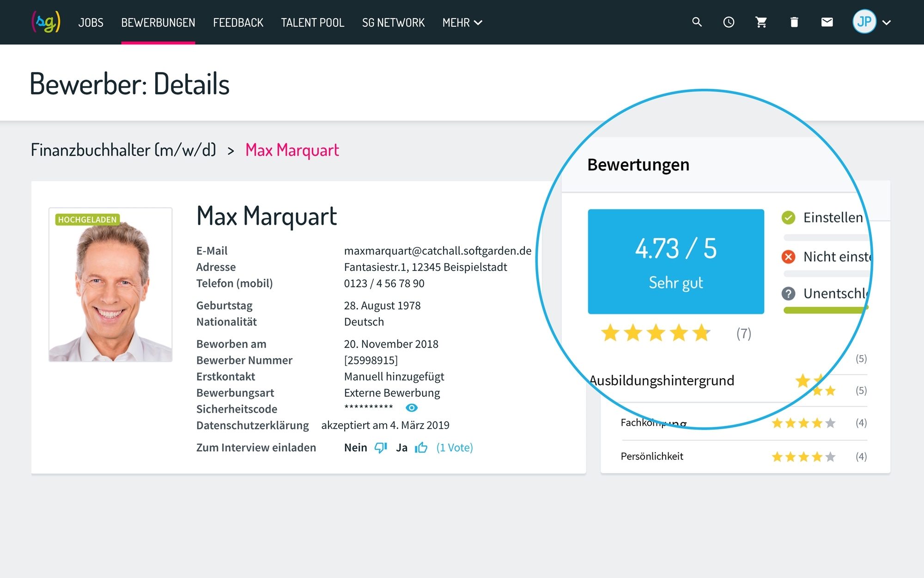Click thumbs down Nein icon
Viewport: 924px width, 578px height.
380,448
